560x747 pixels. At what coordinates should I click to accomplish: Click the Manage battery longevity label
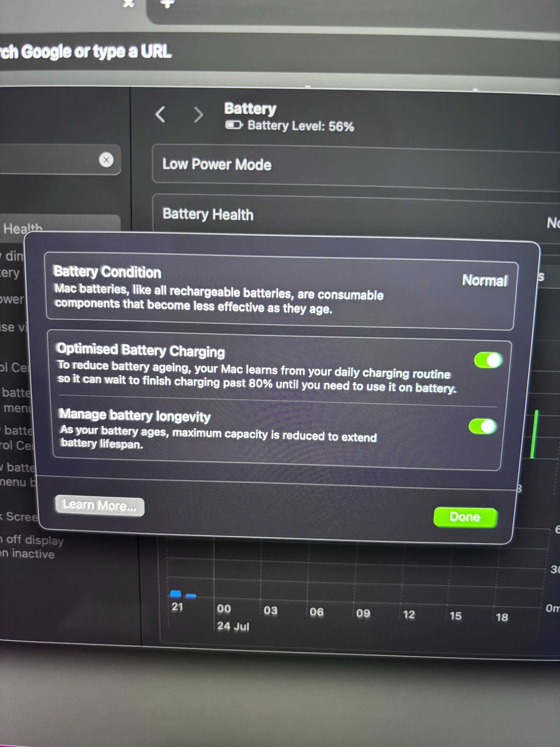coord(135,415)
